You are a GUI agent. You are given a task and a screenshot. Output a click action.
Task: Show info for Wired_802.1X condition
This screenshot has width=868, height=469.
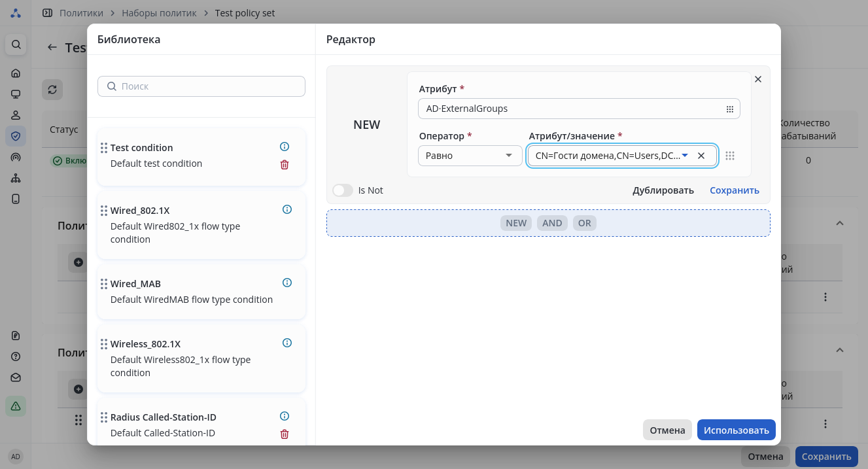(287, 209)
